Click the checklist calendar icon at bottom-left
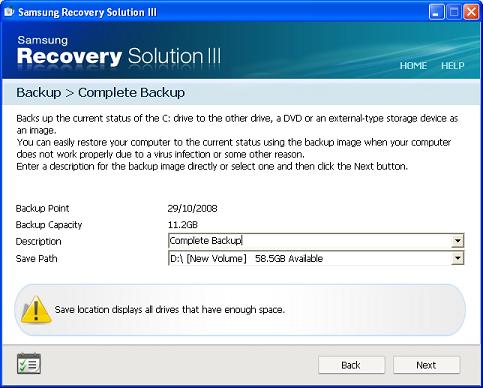483x388 pixels. click(x=29, y=363)
